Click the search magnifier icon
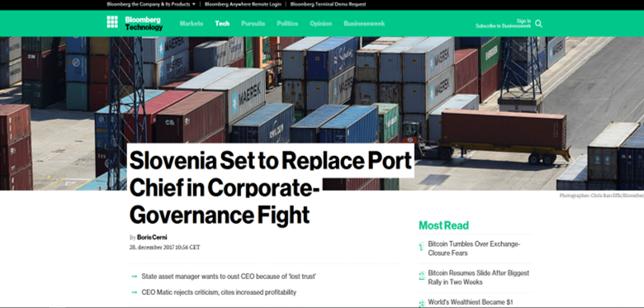 539,24
